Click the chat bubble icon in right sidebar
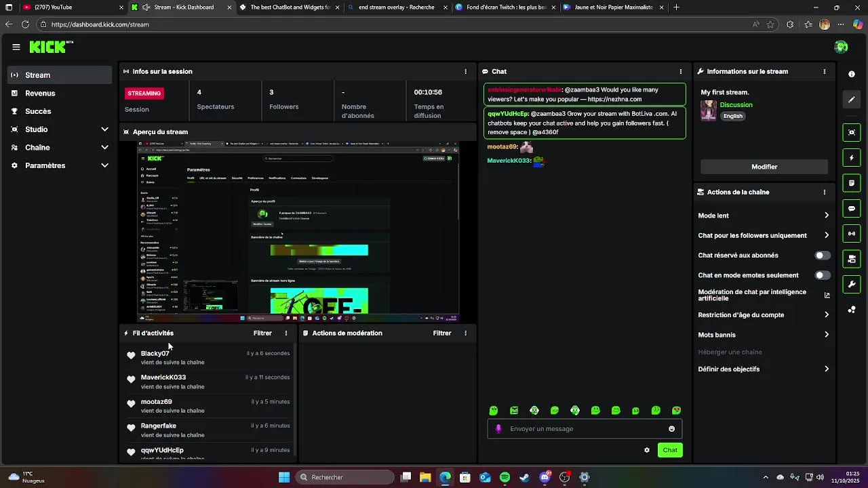This screenshot has height=488, width=868. (852, 209)
